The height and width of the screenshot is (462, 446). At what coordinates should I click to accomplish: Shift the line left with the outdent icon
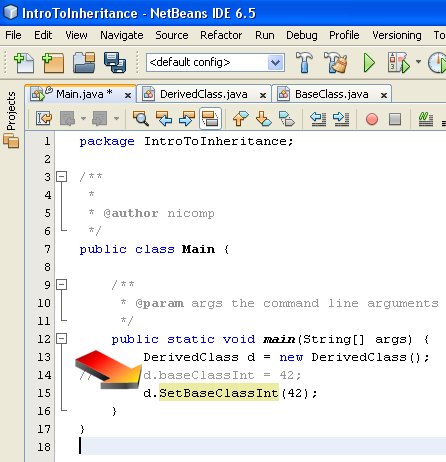coord(318,118)
